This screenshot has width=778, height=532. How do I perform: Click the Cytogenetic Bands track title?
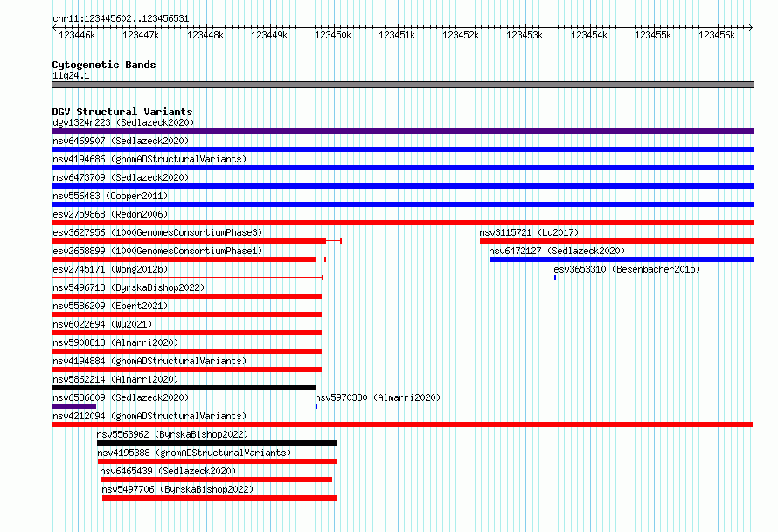pyautogui.click(x=104, y=65)
